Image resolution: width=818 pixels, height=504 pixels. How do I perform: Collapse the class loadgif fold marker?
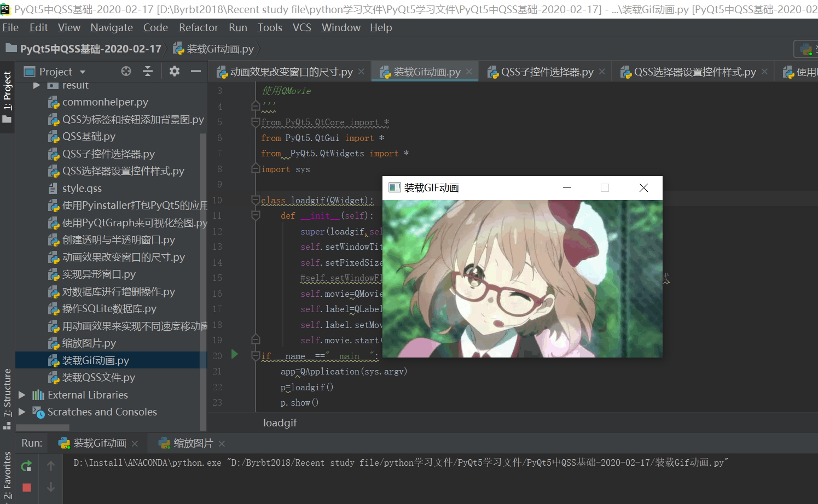click(x=256, y=200)
